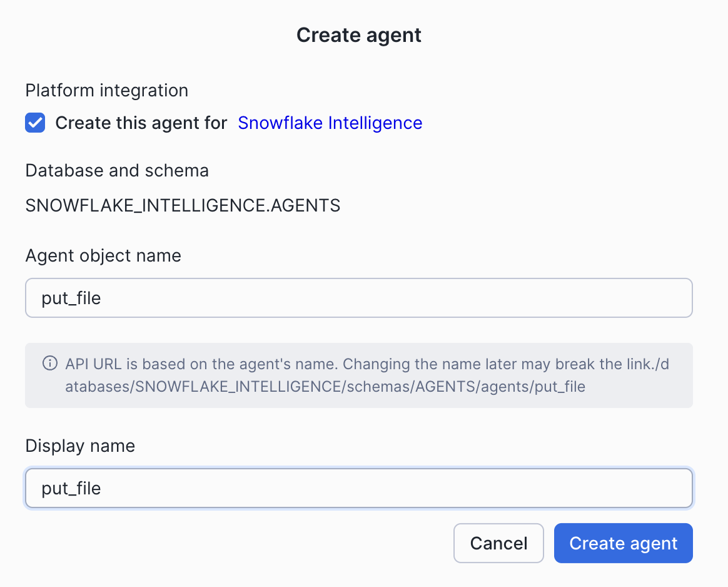
Task: Cancel the agent creation dialog
Action: click(498, 543)
